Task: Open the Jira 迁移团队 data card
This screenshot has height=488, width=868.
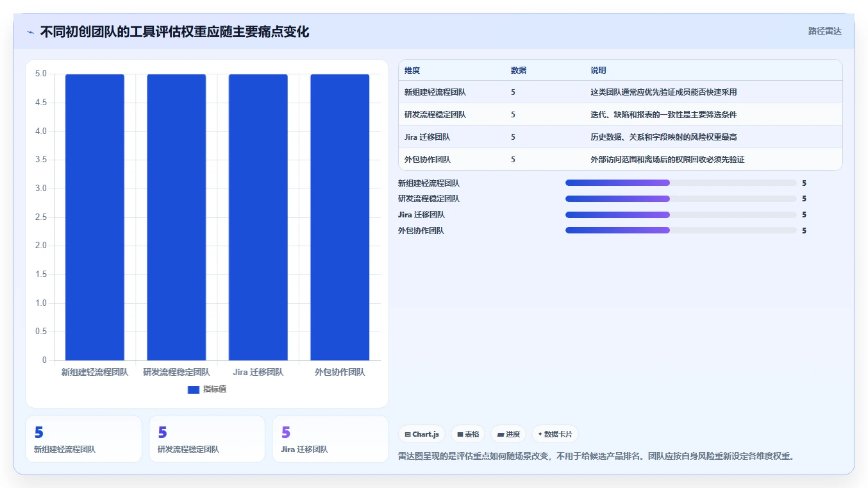Action: (330, 439)
